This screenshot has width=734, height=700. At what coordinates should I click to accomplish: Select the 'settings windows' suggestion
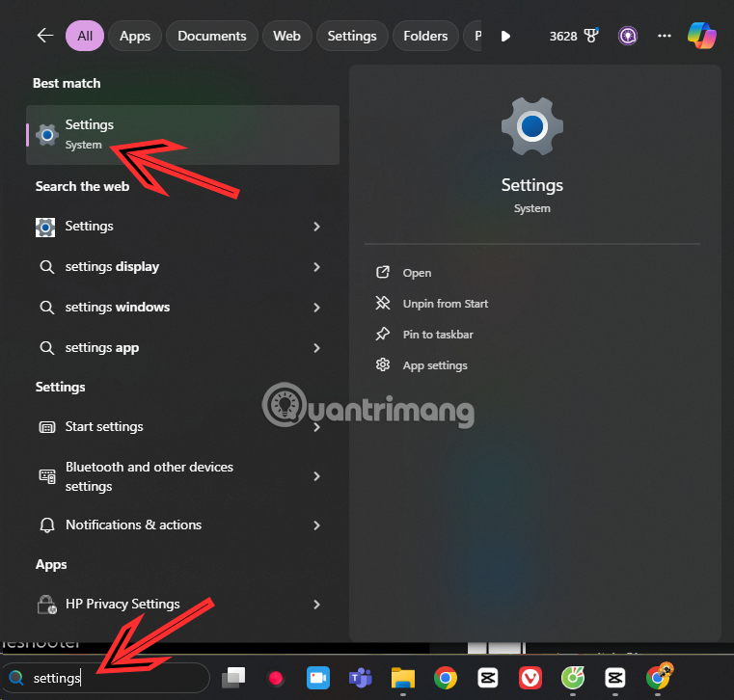pos(118,308)
